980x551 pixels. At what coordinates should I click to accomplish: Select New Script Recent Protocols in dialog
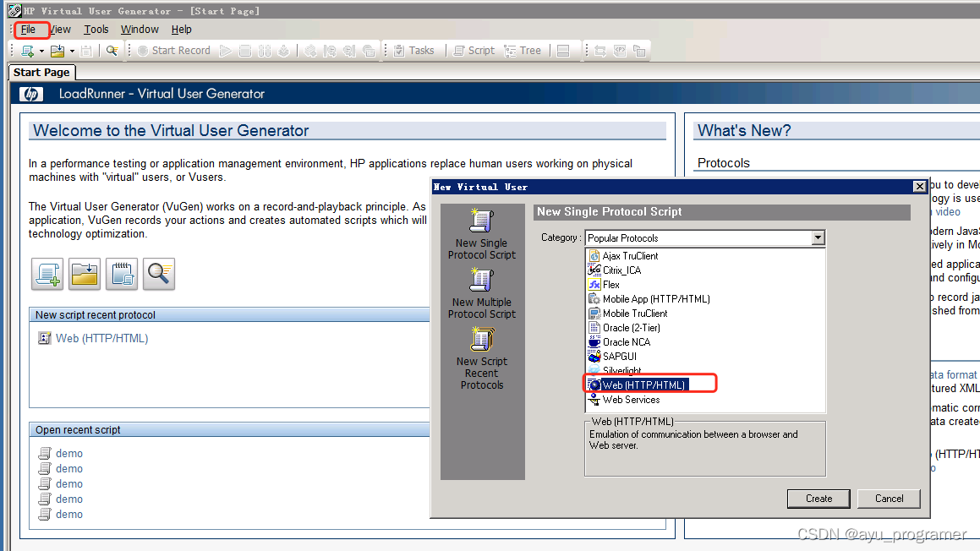click(482, 358)
